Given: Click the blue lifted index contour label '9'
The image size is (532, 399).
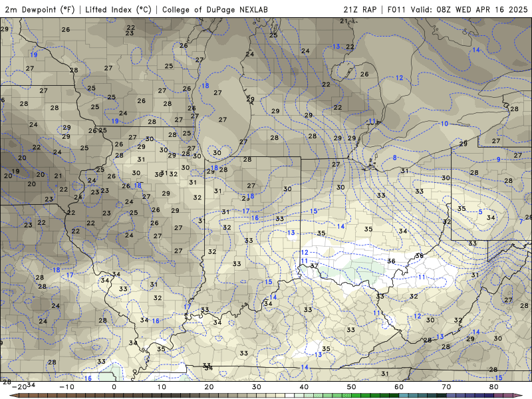Looking at the screenshot, I should (498, 160).
